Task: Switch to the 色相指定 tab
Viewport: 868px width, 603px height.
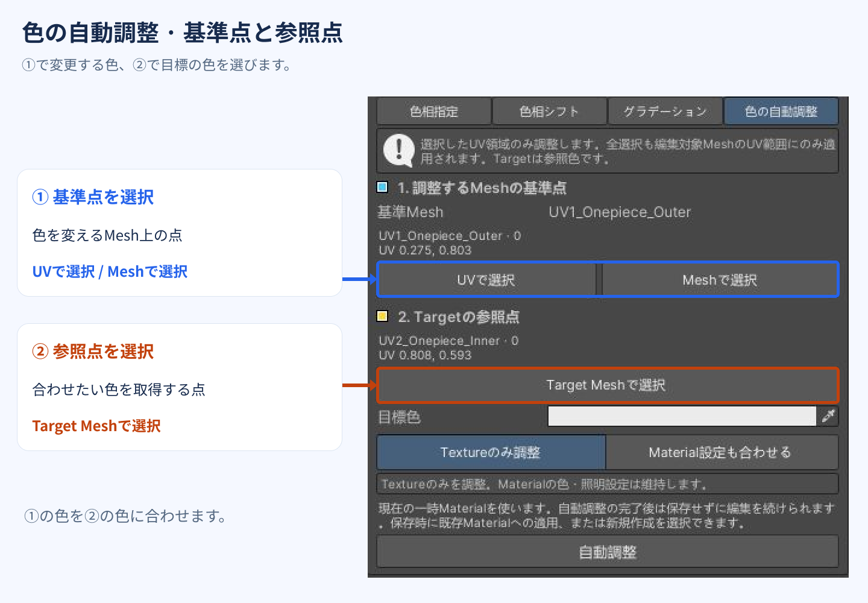Action: (x=434, y=112)
